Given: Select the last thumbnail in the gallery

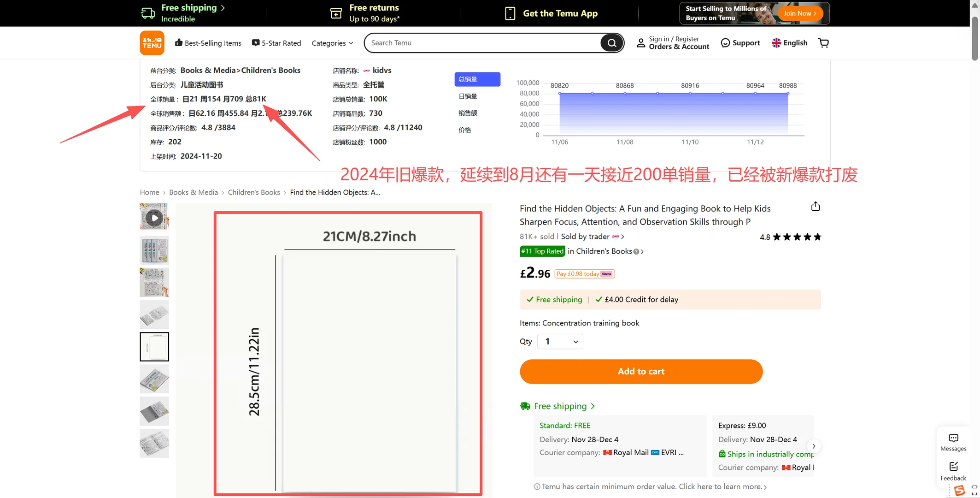Looking at the screenshot, I should [154, 443].
